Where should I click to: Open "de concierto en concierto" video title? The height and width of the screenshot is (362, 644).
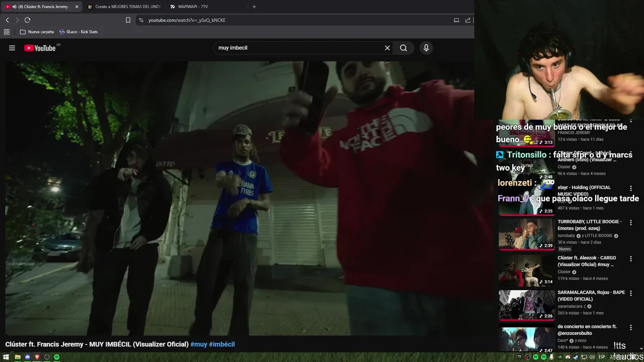pyautogui.click(x=587, y=330)
